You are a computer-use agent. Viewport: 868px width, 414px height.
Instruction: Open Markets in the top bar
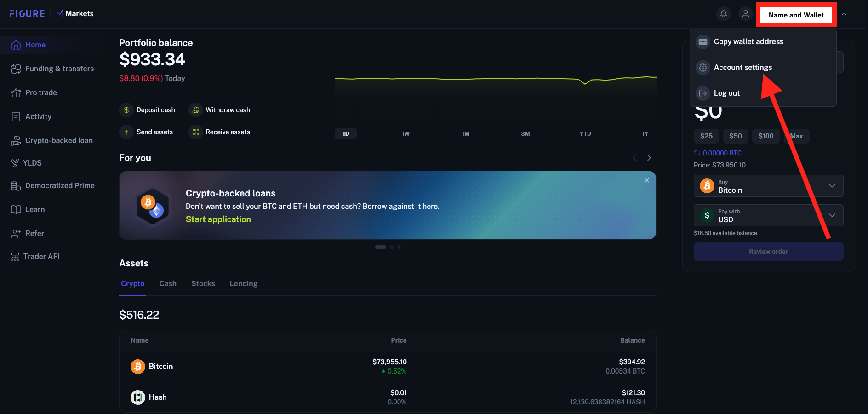[x=75, y=14]
